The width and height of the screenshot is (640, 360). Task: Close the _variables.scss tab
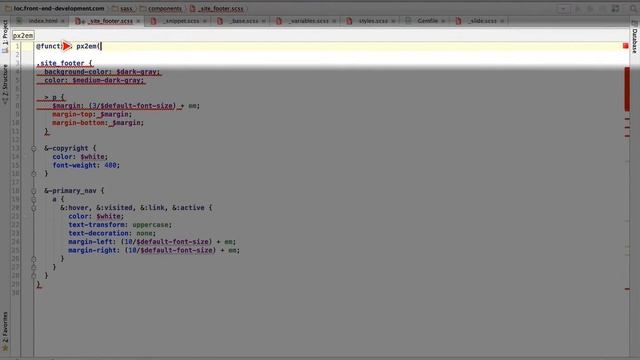(x=334, y=21)
